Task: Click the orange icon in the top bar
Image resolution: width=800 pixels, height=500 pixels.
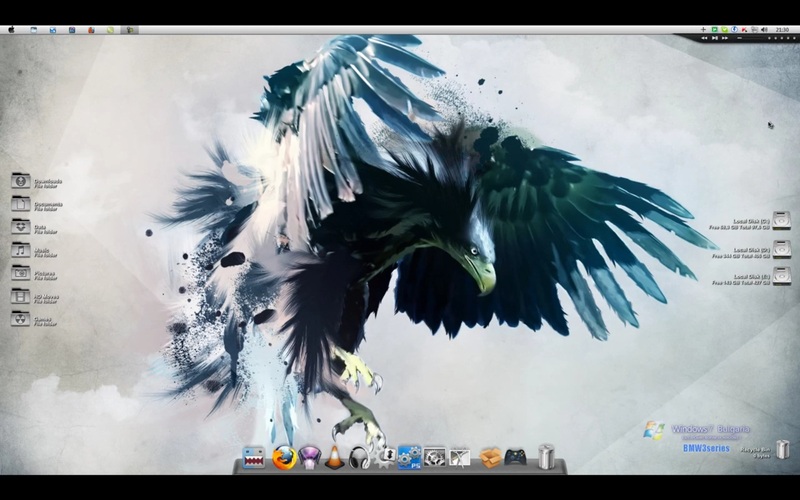Action: pyautogui.click(x=91, y=30)
